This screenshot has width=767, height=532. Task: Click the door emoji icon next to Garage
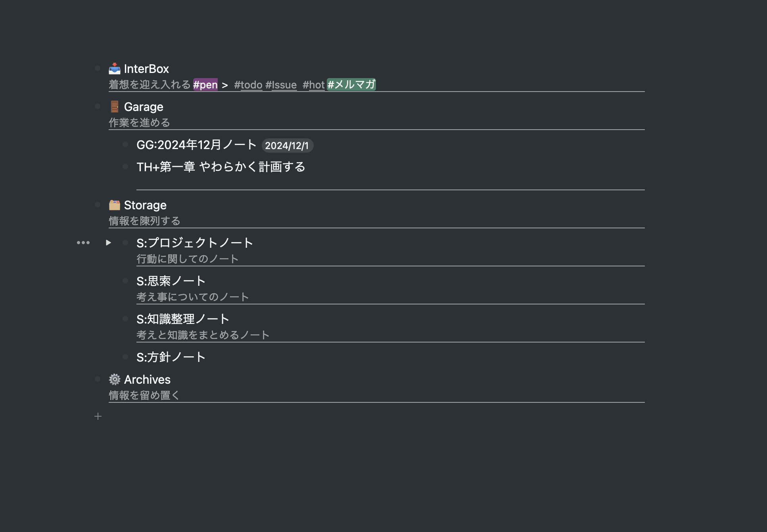tap(114, 106)
